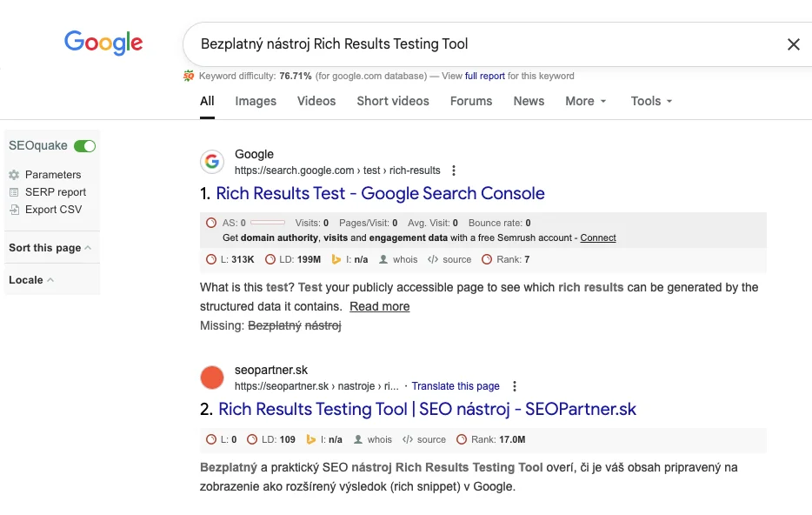Viewport: 812px width, 515px height.
Task: Clear the search box with X icon
Action: coord(793,44)
